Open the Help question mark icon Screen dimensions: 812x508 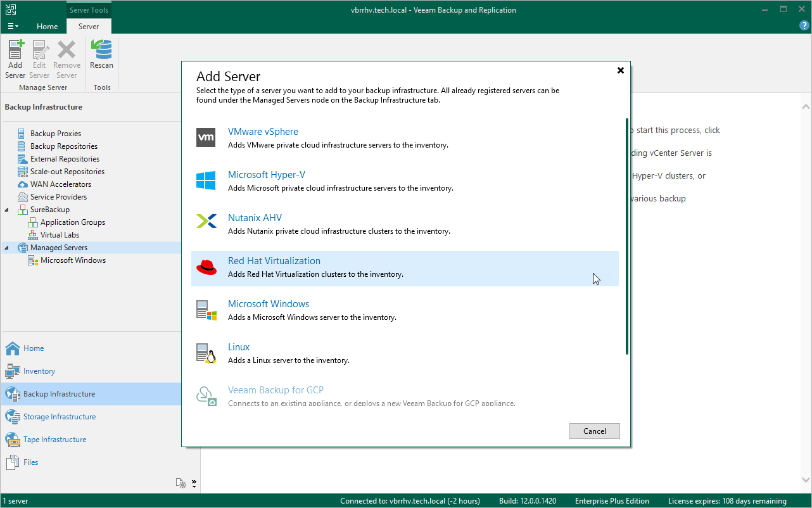tap(804, 25)
